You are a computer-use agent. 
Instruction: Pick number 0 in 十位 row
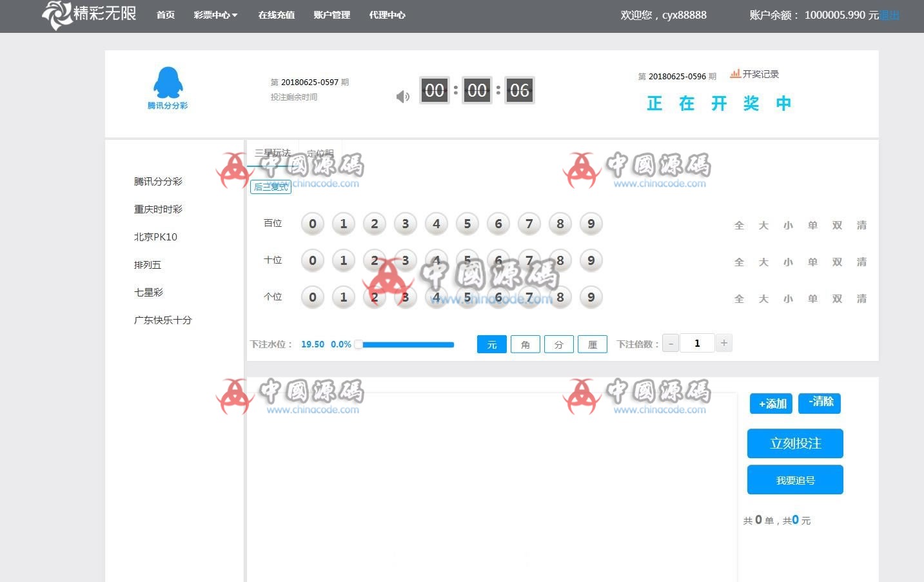(x=313, y=260)
